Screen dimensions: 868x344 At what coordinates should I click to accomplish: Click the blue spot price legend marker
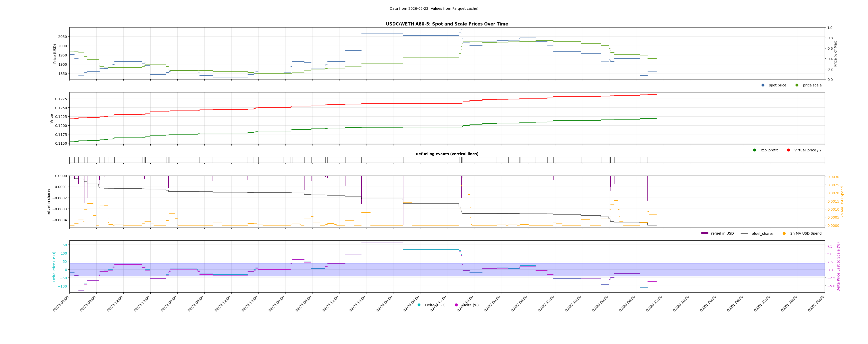(763, 85)
